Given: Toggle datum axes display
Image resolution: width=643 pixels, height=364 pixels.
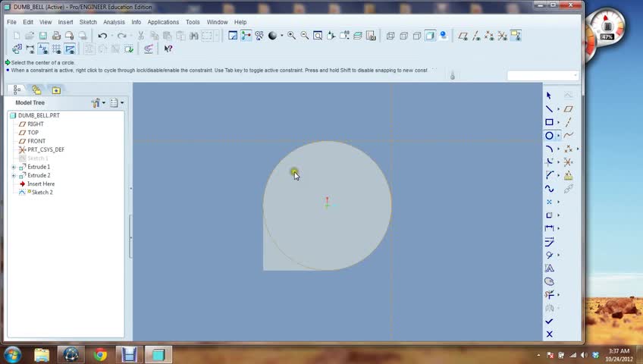Looking at the screenshot, I should point(476,36).
